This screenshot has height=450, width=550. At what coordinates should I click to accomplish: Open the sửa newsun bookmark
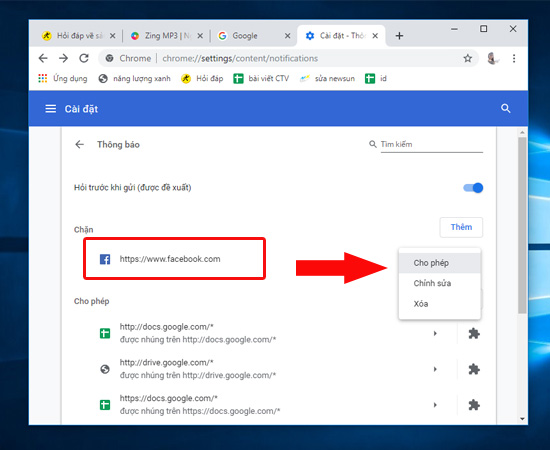pyautogui.click(x=327, y=79)
